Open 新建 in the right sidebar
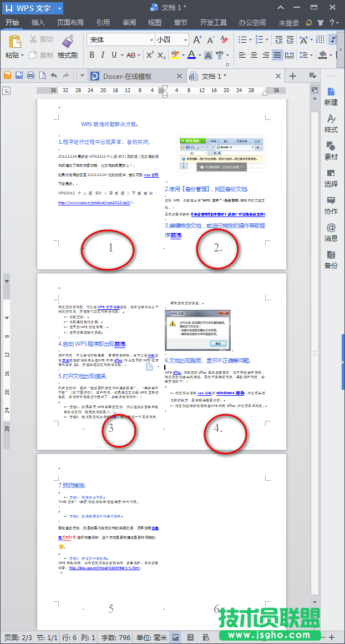 click(x=331, y=96)
